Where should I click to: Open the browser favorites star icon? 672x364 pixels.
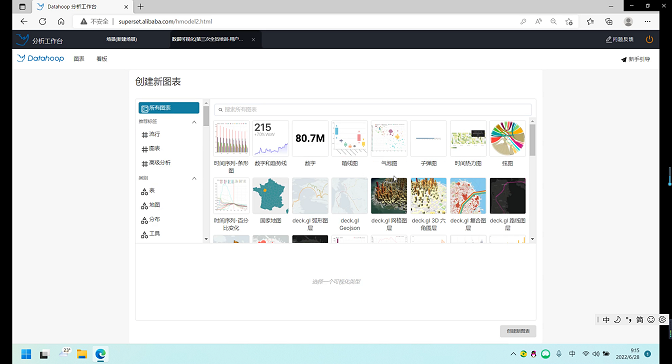tap(590, 21)
